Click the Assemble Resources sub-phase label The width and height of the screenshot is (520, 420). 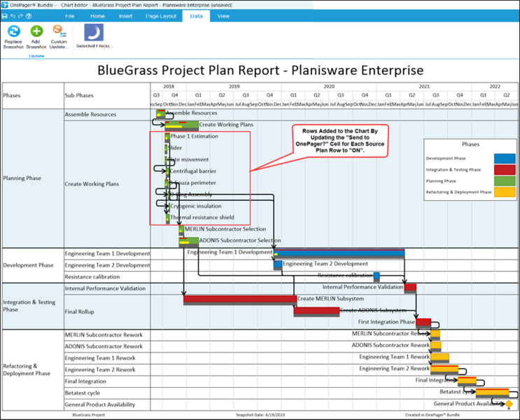[90, 115]
